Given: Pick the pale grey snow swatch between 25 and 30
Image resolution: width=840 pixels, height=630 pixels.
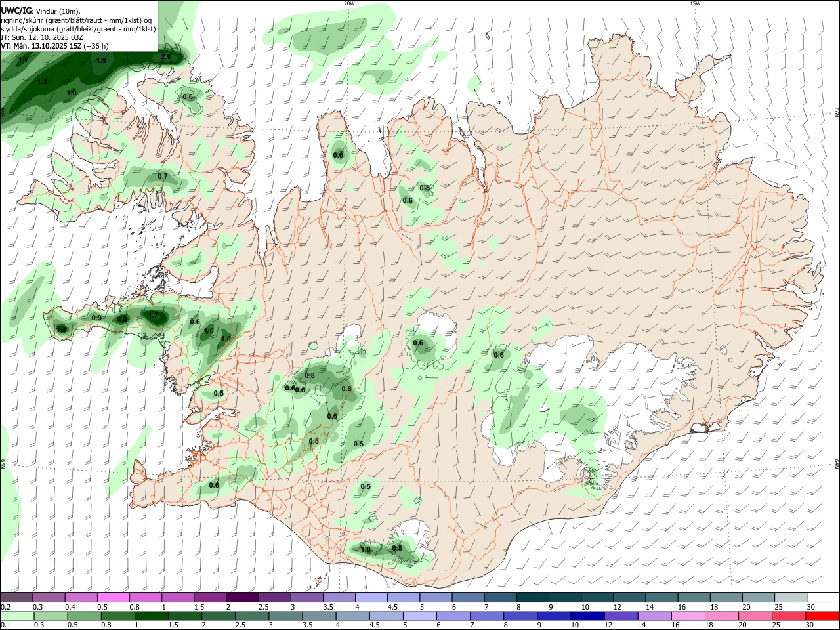Looking at the screenshot, I should point(791,598).
